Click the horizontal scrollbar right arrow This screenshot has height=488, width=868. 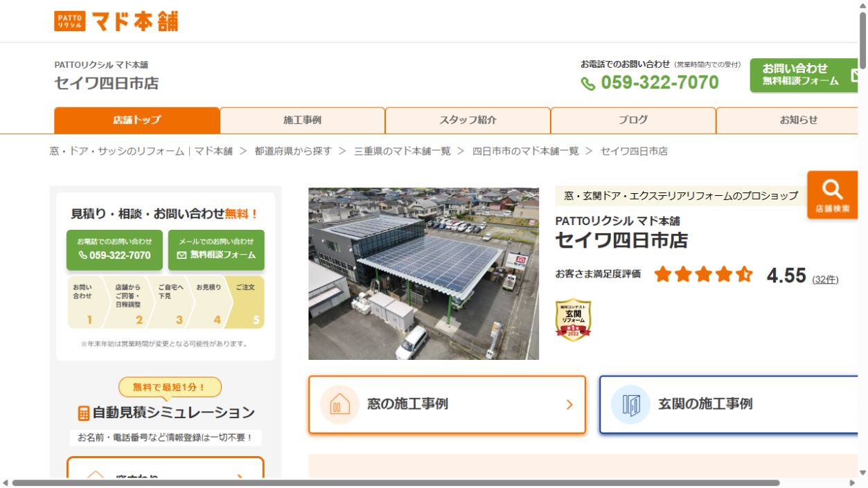853,482
